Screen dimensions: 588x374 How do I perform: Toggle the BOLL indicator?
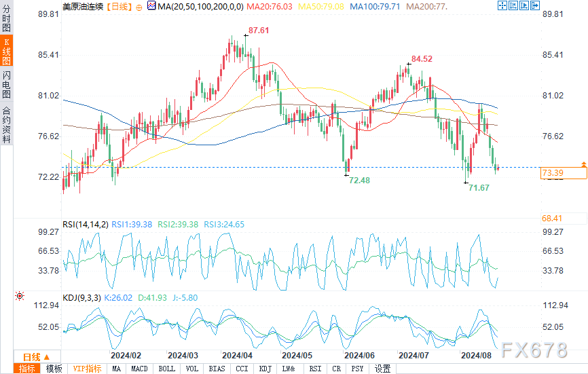click(167, 369)
